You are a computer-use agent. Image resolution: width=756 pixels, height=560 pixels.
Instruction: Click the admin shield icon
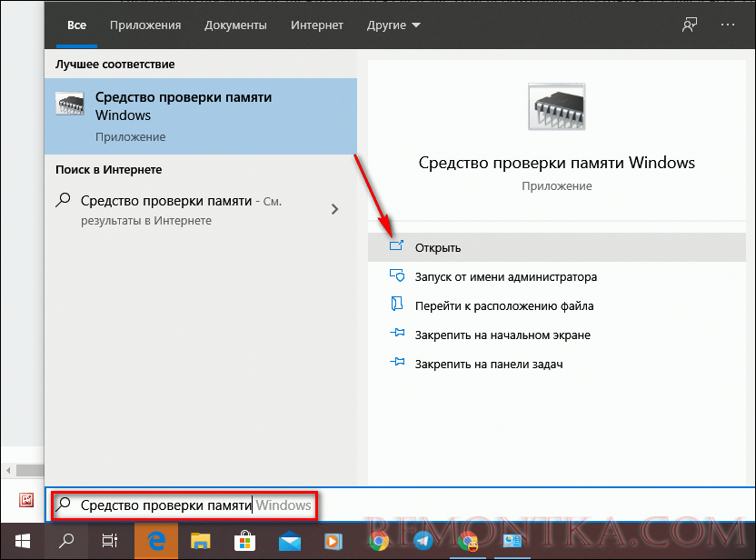(x=397, y=275)
